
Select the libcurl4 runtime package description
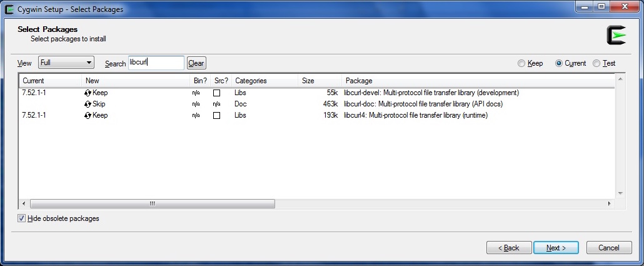pos(416,116)
